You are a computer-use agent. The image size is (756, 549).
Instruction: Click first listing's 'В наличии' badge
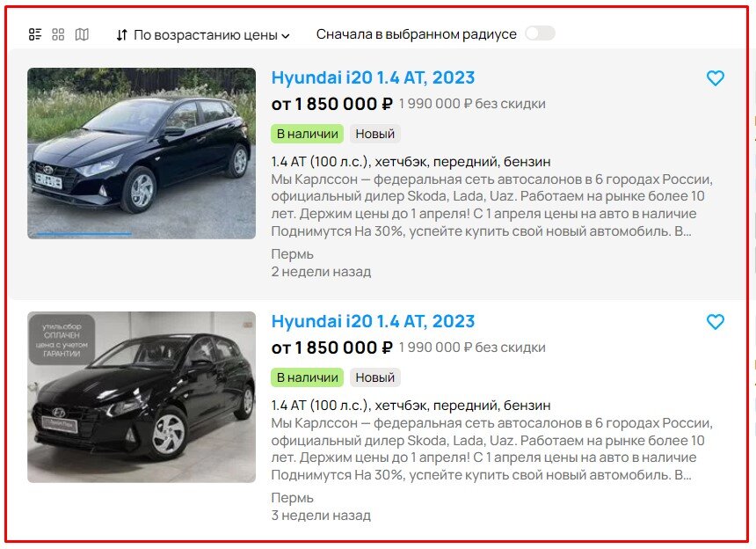[x=307, y=134]
